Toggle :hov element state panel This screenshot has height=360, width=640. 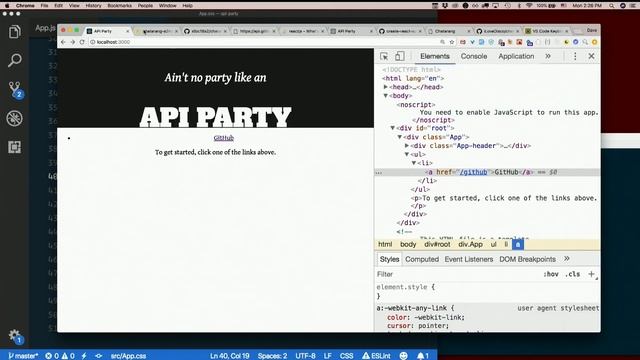click(551, 274)
